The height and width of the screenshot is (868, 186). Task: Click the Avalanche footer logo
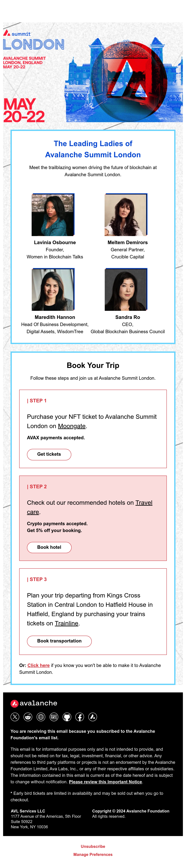pyautogui.click(x=34, y=703)
